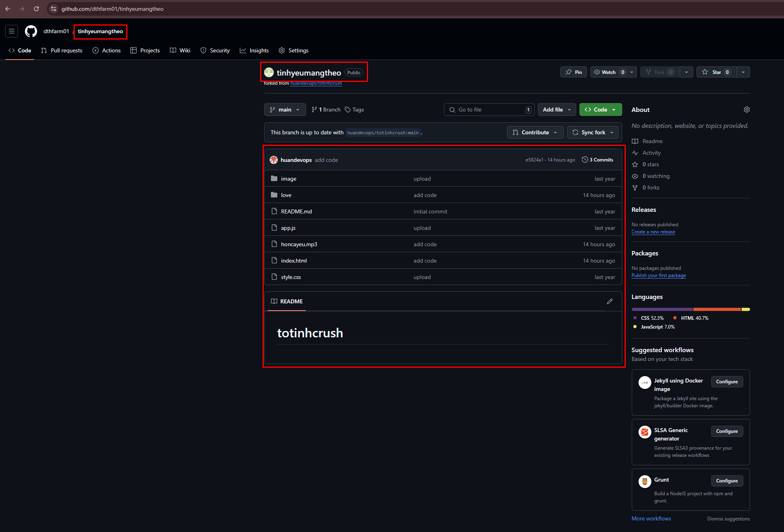This screenshot has height=532, width=784.
Task: Open dthfarm01 owner breadcrumb link
Action: [x=56, y=31]
